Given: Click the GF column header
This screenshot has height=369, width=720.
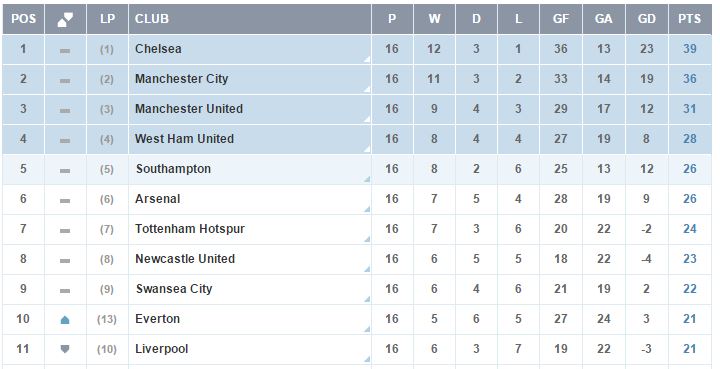Looking at the screenshot, I should coord(561,19).
